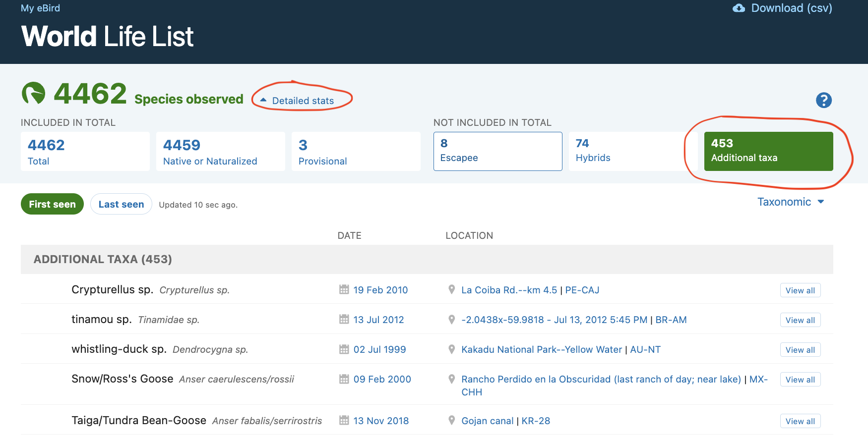The height and width of the screenshot is (440, 868).
Task: Click the green eBird species logo icon
Action: tap(33, 93)
